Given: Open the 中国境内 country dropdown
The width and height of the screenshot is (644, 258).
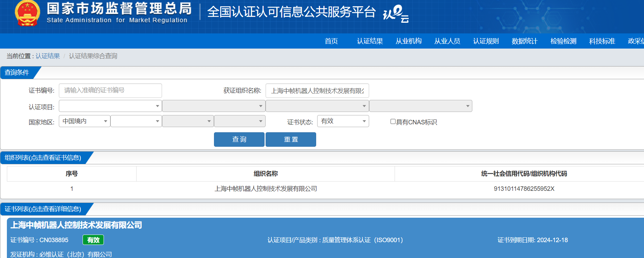Looking at the screenshot, I should [x=85, y=121].
